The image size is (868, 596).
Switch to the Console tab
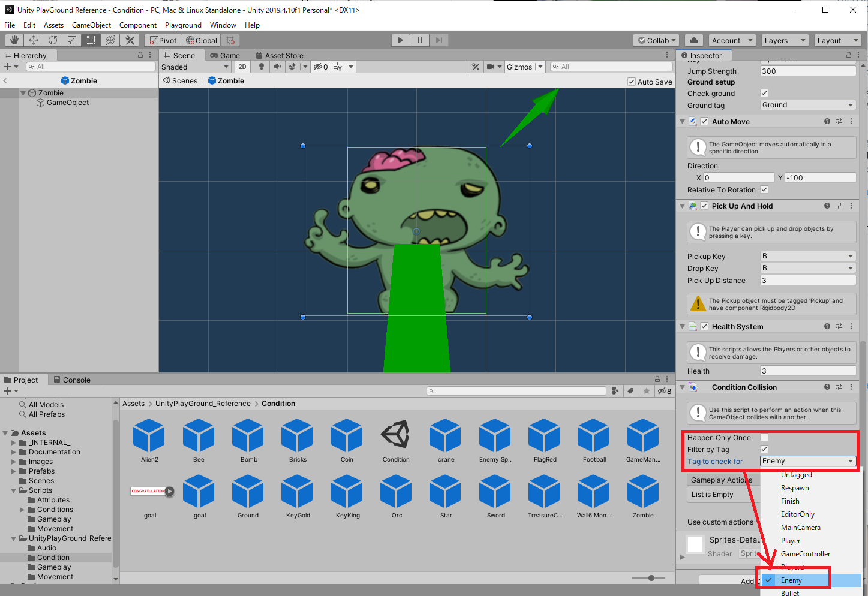(72, 380)
